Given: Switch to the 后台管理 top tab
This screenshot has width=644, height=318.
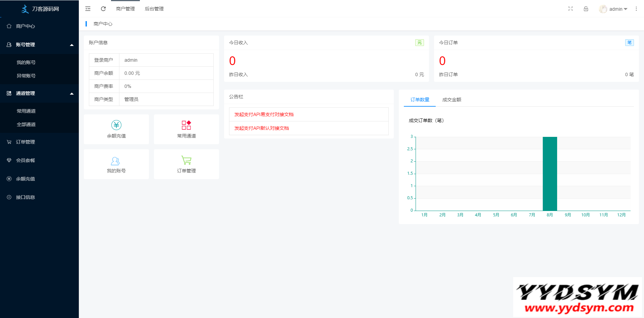Looking at the screenshot, I should pyautogui.click(x=154, y=9).
